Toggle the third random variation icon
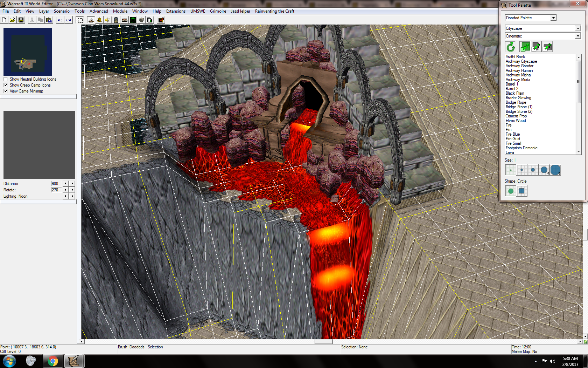The width and height of the screenshot is (588, 368). pyautogui.click(x=547, y=47)
